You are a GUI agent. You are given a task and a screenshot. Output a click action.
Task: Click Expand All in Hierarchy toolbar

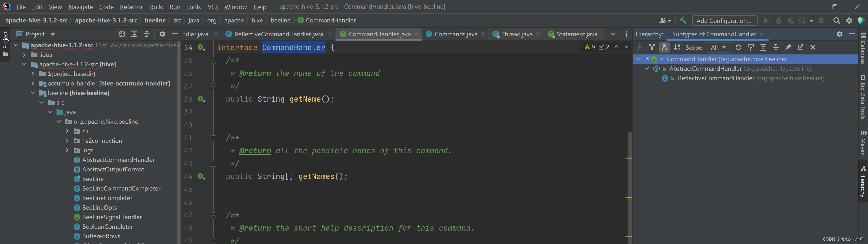[x=763, y=47]
